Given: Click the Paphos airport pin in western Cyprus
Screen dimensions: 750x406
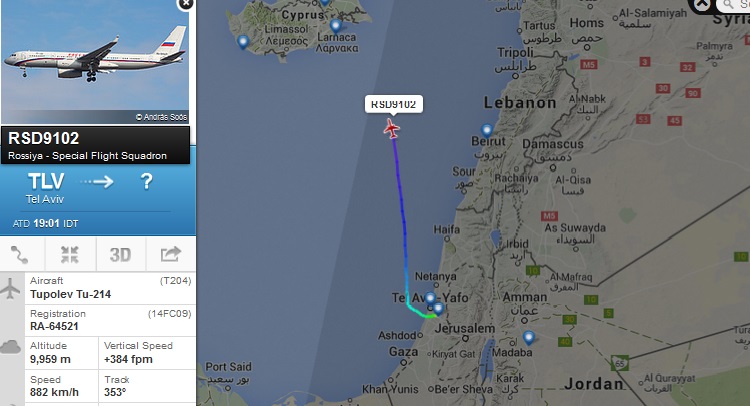Looking at the screenshot, I should (x=243, y=42).
